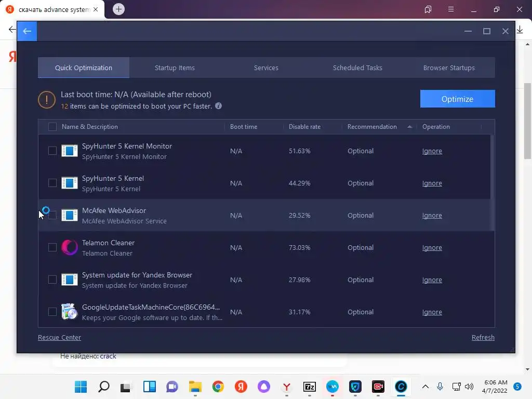The width and height of the screenshot is (532, 399).
Task: Click the network display tray icon
Action: coord(456,387)
